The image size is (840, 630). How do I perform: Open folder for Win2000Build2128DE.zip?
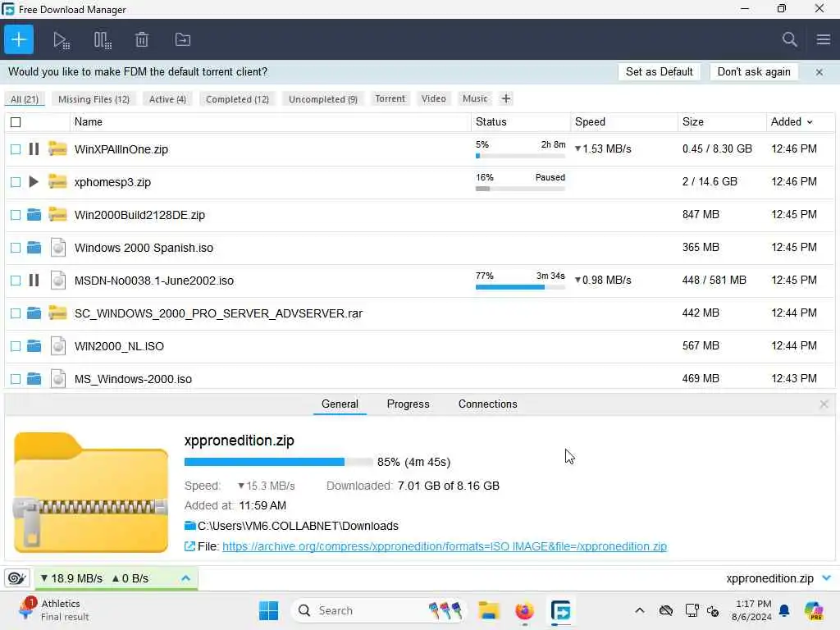click(x=34, y=215)
